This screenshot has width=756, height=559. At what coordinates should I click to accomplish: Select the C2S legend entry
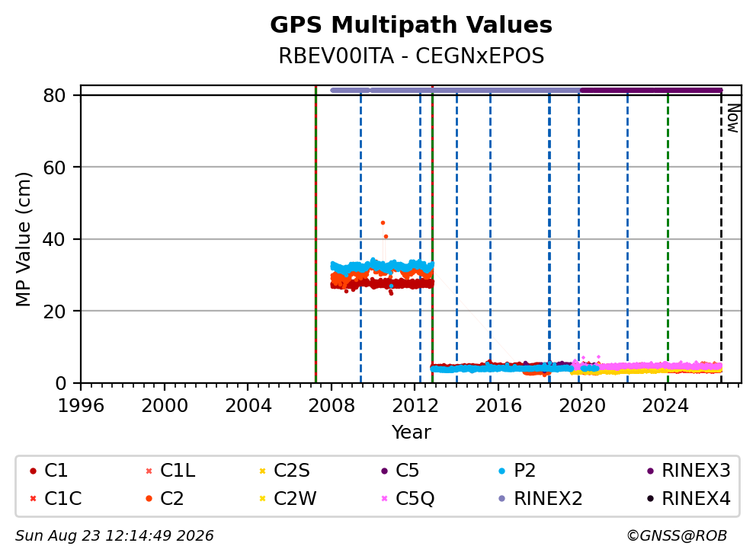284,471
